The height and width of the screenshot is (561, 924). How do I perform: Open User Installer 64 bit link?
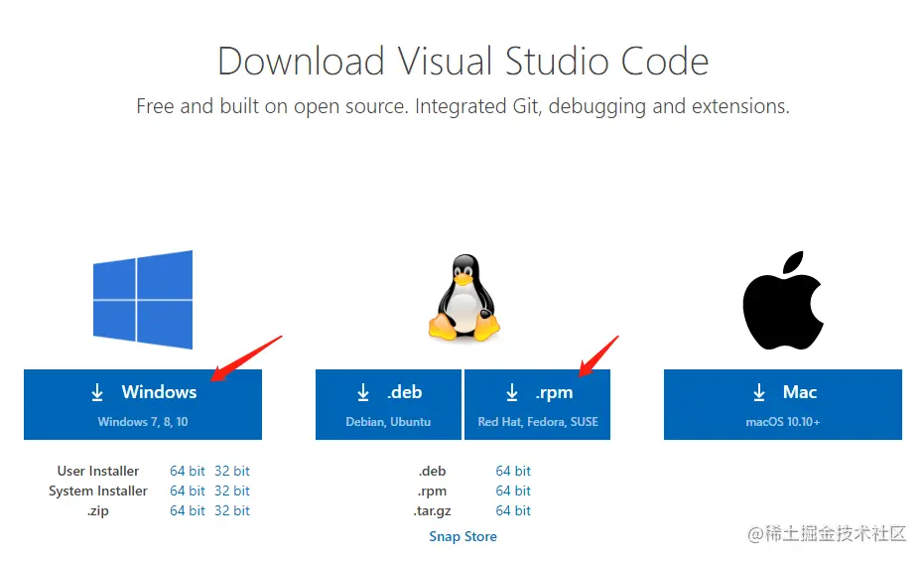pos(188,471)
